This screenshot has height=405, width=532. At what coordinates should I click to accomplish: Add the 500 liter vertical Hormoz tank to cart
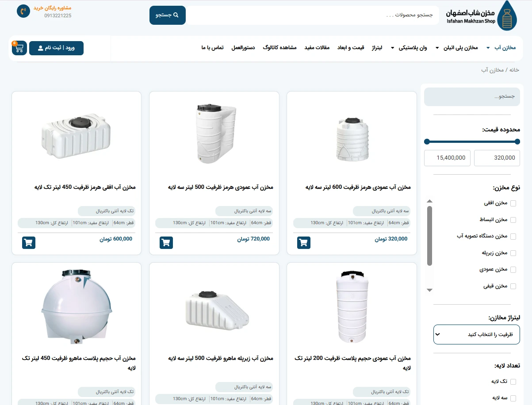tap(166, 243)
